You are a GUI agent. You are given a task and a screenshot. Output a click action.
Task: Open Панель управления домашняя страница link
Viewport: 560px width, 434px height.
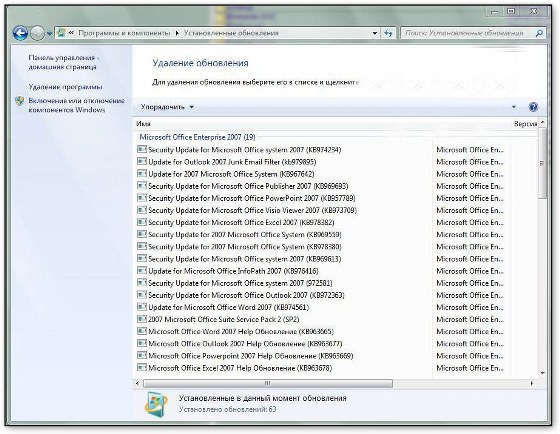click(64, 62)
